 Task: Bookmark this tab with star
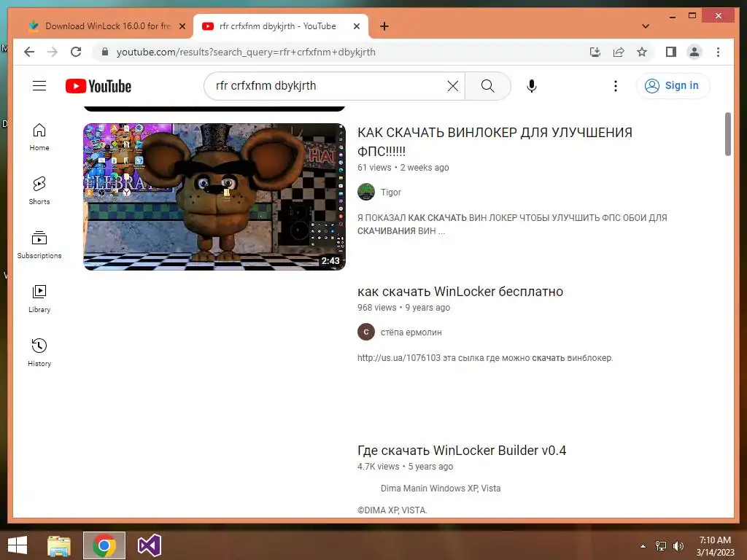[642, 52]
